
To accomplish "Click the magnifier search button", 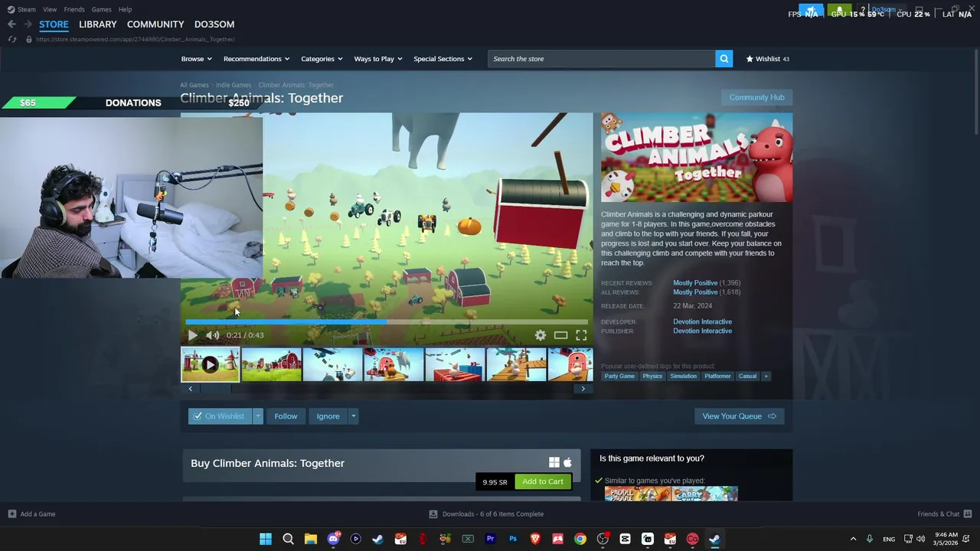I will (724, 59).
